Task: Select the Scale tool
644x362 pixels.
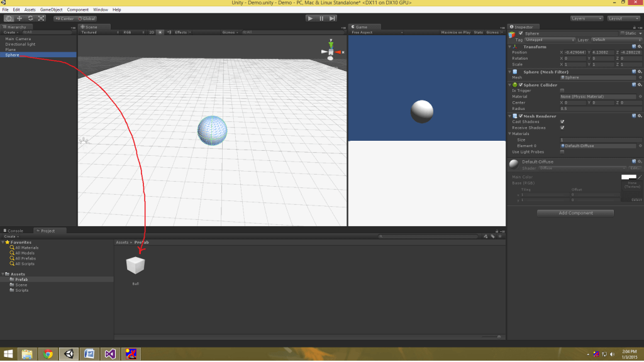Action: (41, 18)
